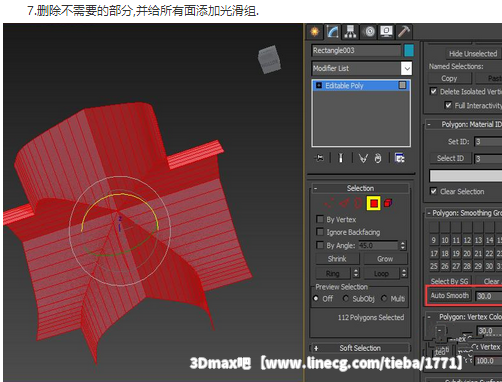
Task: Click the Pin Stack icon
Action: coord(319,158)
